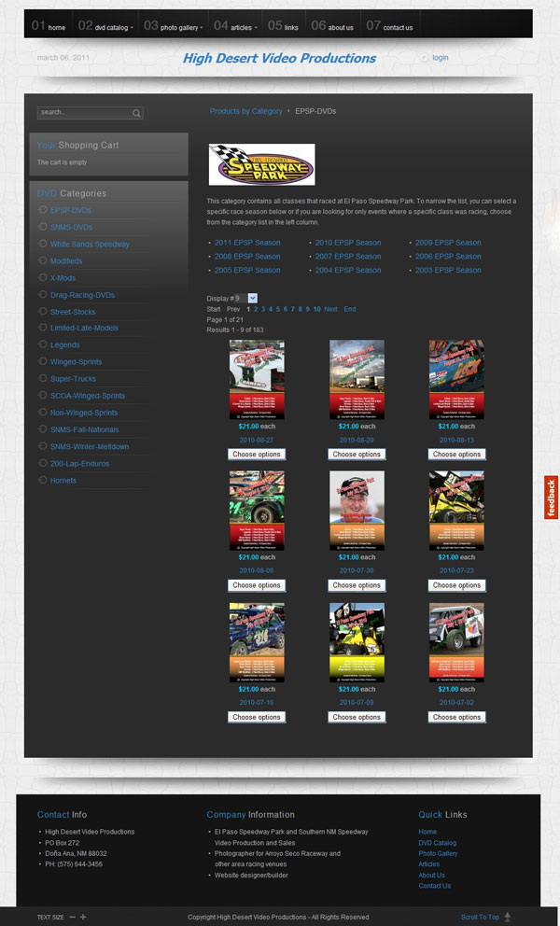Open the 2005 EPSP Season link
Viewport: 560px width, 926px height.
coord(247,270)
